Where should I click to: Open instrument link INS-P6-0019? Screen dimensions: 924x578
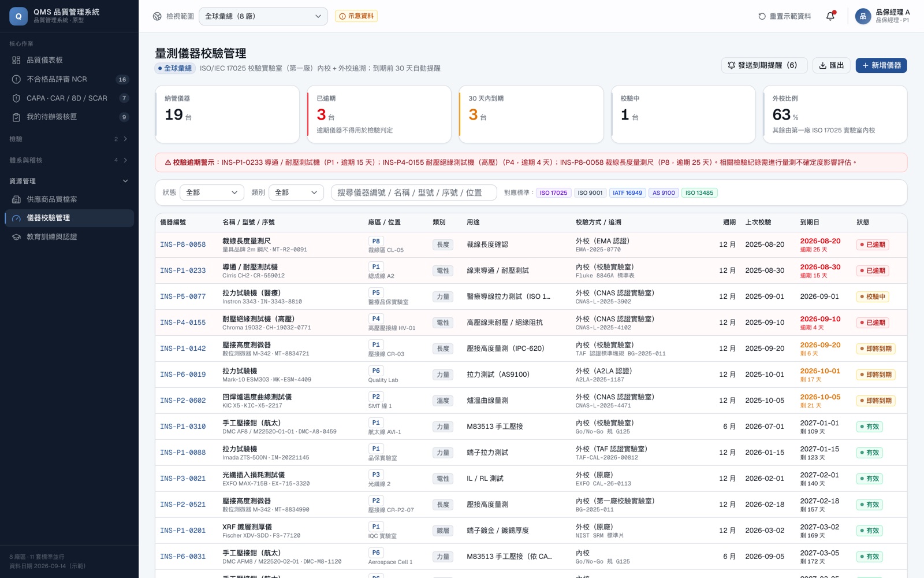point(182,375)
